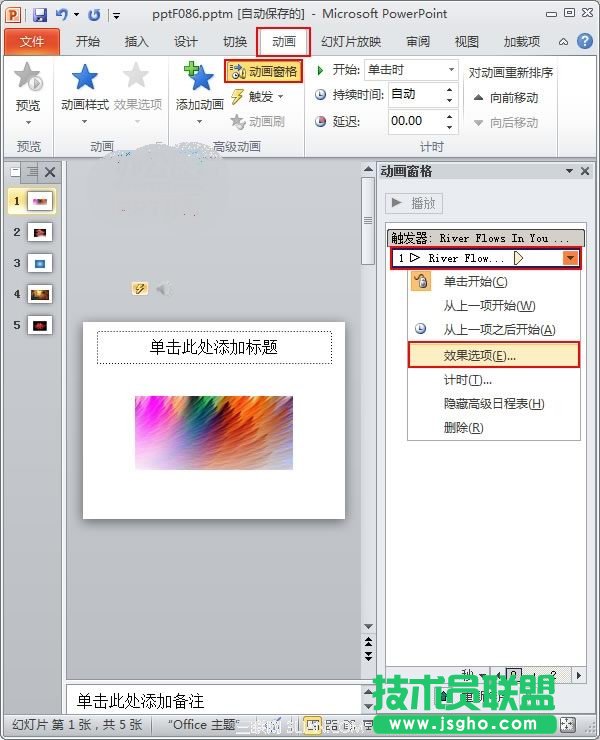Go to previous slide with double-up arrow
The image size is (600, 740).
click(x=369, y=642)
